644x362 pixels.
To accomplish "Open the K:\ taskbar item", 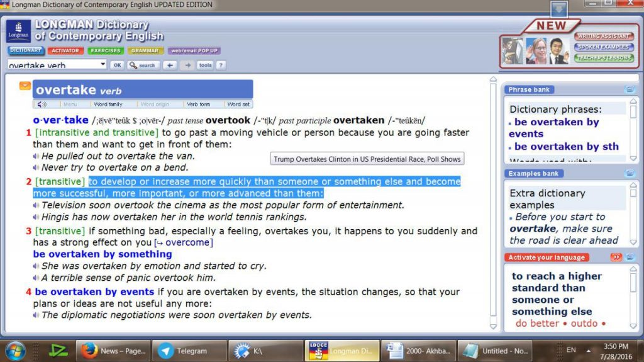I will click(x=265, y=351).
